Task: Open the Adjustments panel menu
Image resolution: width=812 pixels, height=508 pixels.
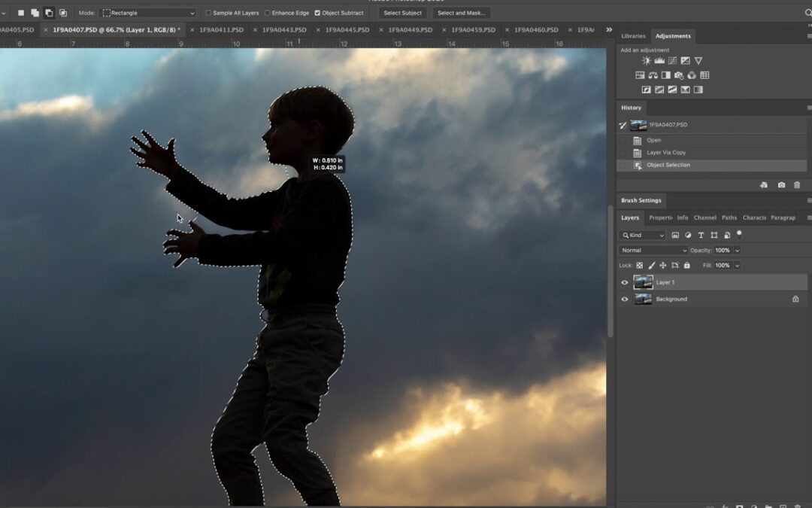Action: click(809, 36)
